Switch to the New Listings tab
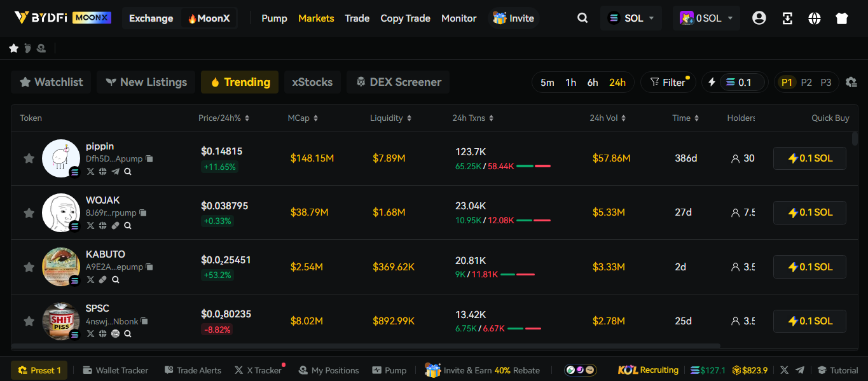The height and width of the screenshot is (381, 868). tap(146, 81)
